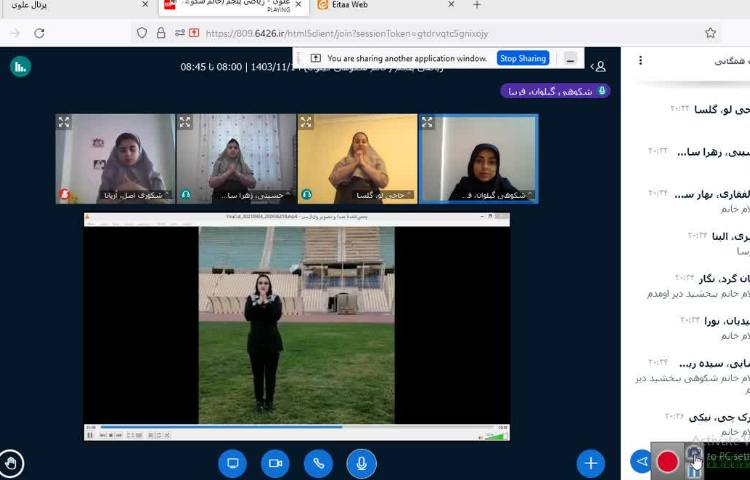Click the send message arrow icon
Image resolution: width=750 pixels, height=480 pixels.
640,461
